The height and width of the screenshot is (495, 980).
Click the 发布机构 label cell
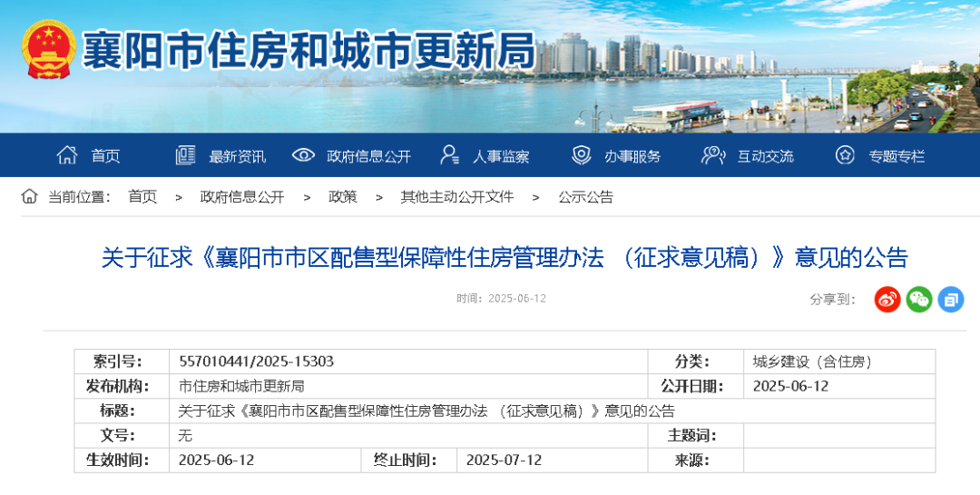click(122, 386)
